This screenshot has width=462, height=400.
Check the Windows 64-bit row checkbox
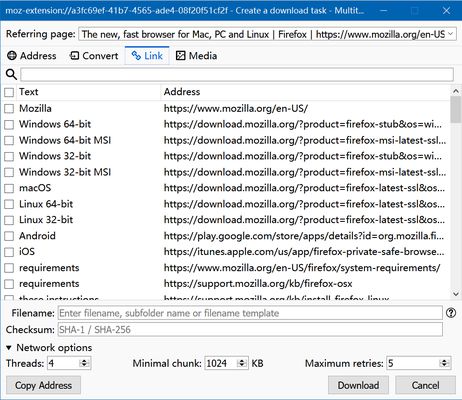[9, 125]
